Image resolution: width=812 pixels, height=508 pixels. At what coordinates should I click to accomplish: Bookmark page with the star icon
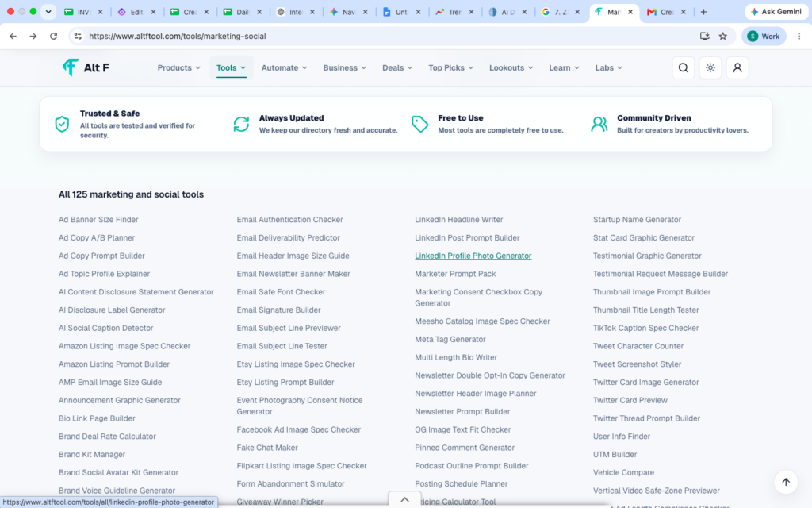tap(723, 37)
